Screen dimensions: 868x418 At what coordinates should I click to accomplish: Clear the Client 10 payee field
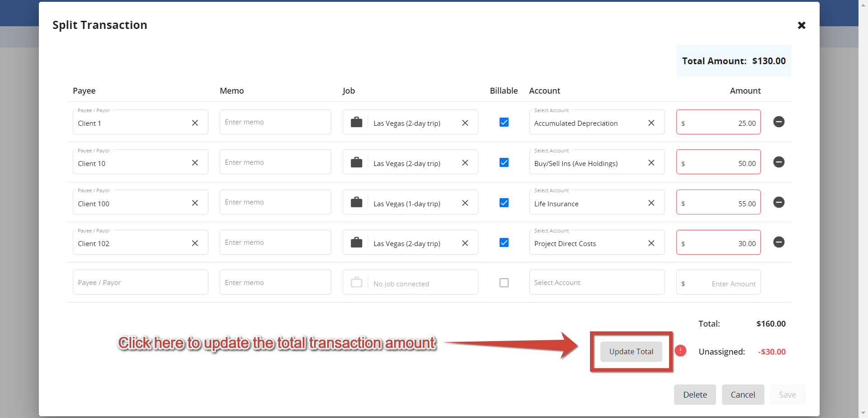(195, 163)
